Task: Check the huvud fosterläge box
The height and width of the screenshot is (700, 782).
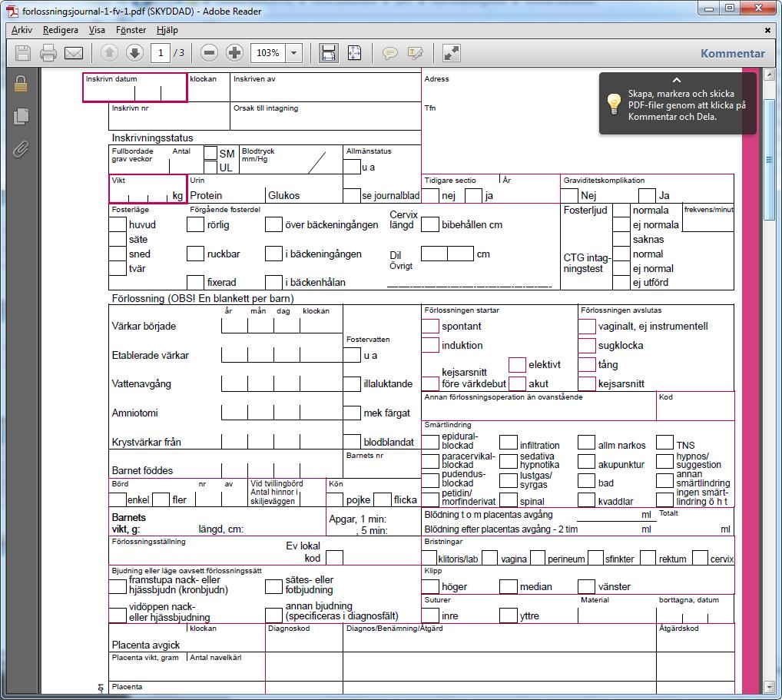Action: (118, 224)
